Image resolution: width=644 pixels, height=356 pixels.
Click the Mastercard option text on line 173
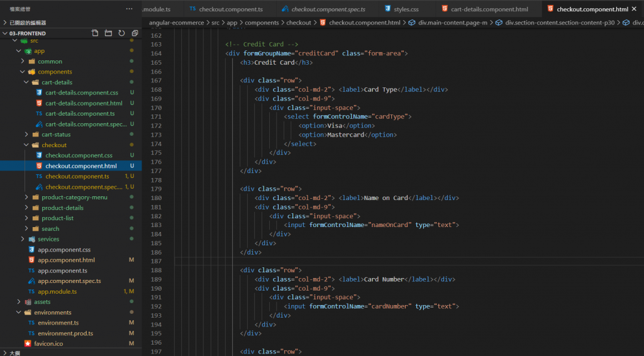click(x=345, y=135)
